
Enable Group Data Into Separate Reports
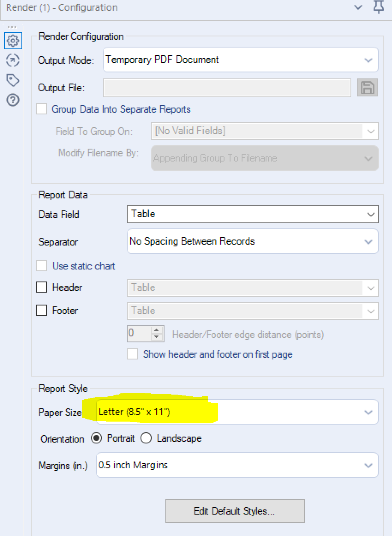coord(42,109)
